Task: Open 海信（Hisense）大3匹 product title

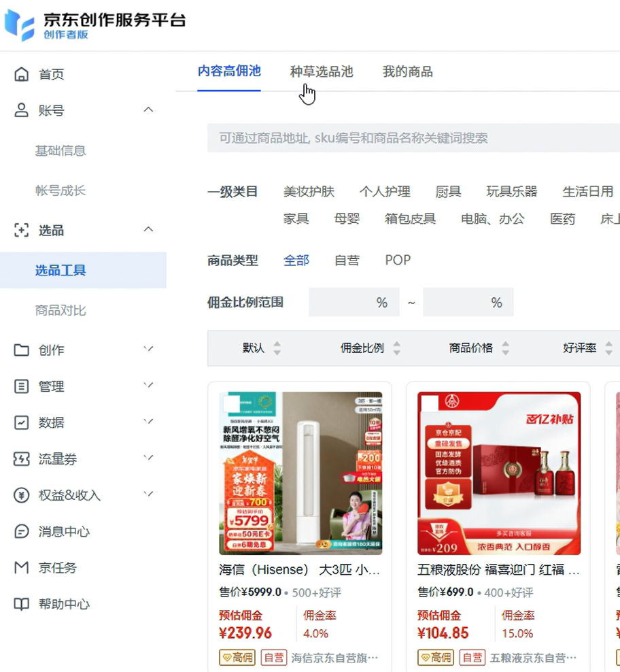Action: pos(299,569)
